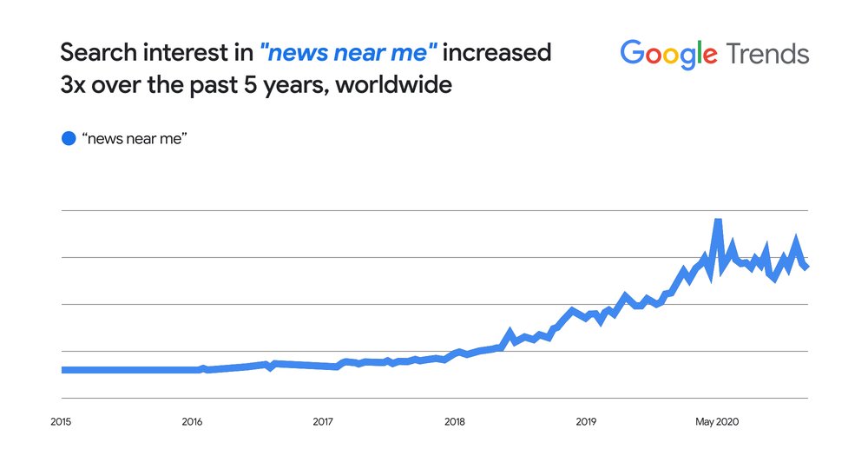Click the right end of the trend line
Screen dimensions: 868x469
pyautogui.click(x=806, y=267)
